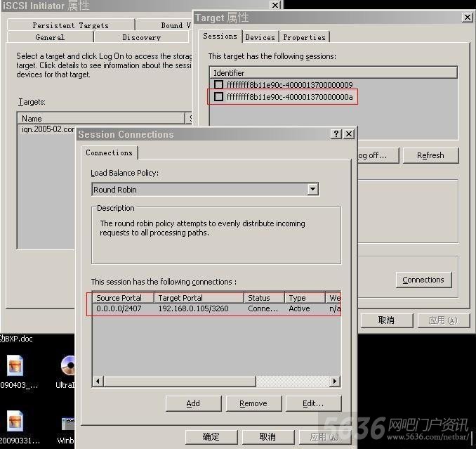Open the 090403 desktop file icon

click(x=15, y=366)
